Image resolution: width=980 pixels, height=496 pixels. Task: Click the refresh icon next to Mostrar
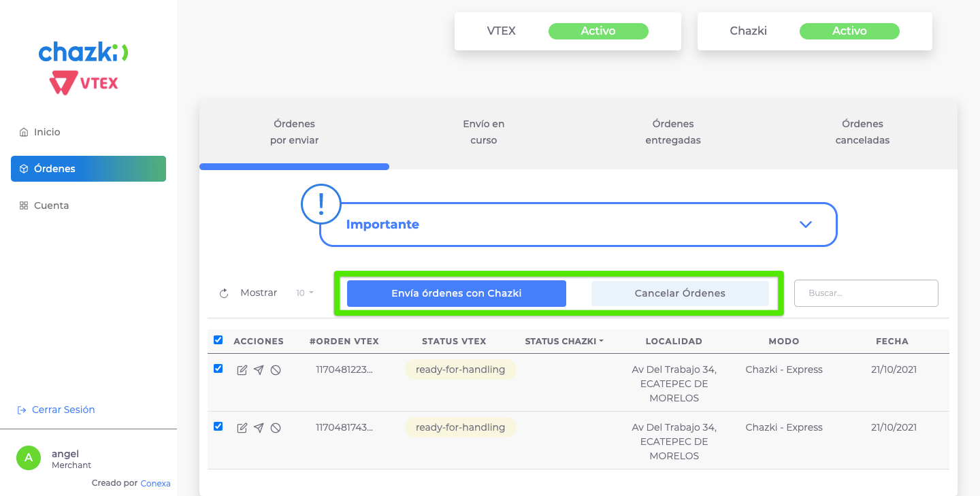tap(224, 294)
